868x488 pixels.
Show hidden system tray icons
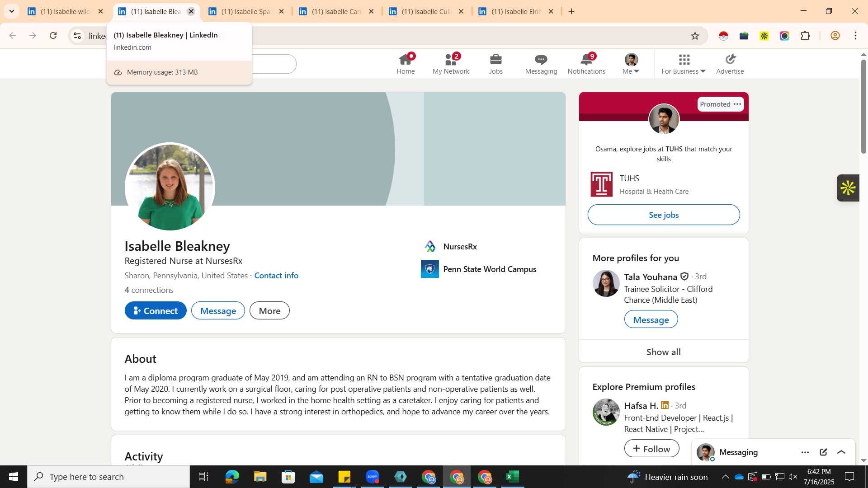pos(725,477)
